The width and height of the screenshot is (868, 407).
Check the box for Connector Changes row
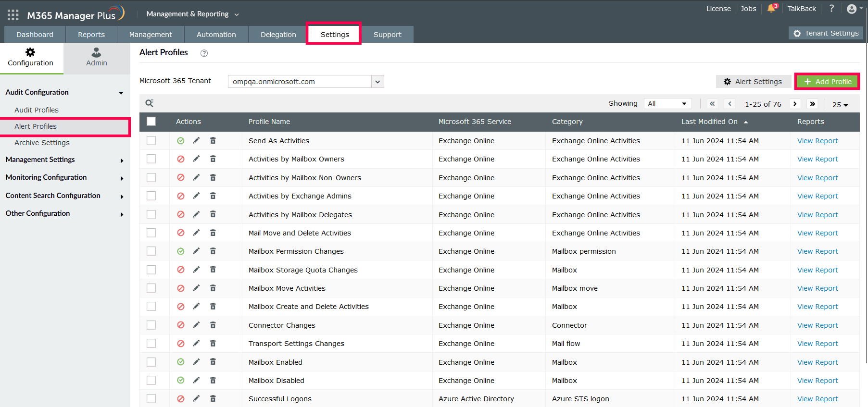[151, 325]
